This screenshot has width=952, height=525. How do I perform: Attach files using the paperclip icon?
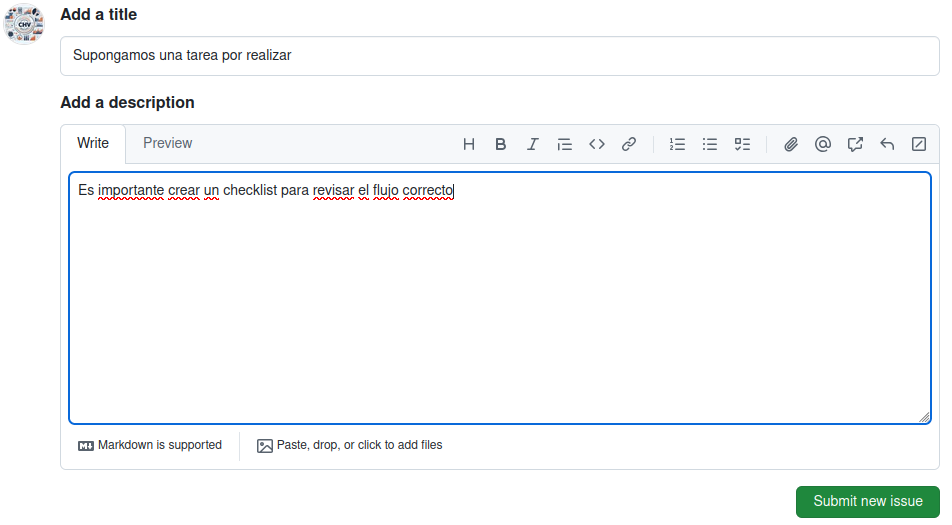[790, 144]
